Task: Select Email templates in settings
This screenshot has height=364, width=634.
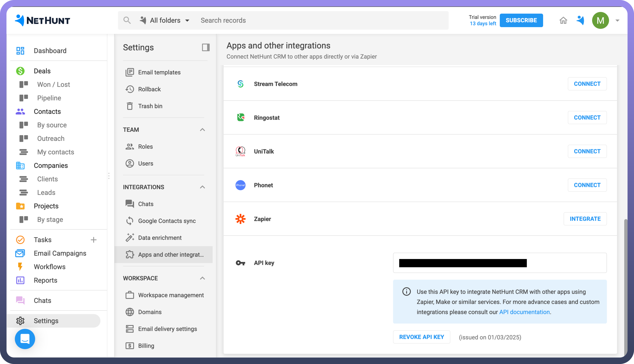Action: point(159,72)
